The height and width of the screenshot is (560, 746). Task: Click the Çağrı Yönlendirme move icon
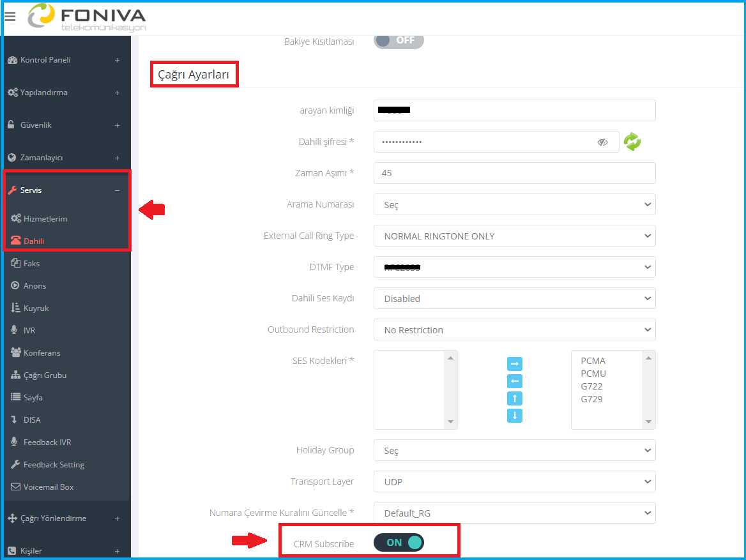click(x=12, y=518)
